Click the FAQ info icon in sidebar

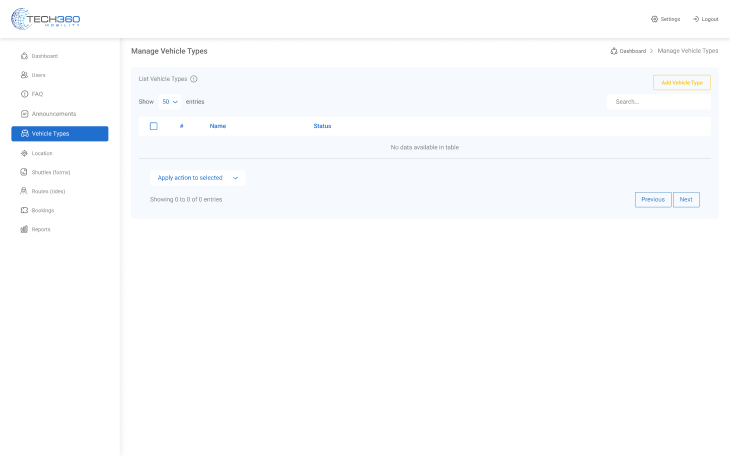point(24,94)
